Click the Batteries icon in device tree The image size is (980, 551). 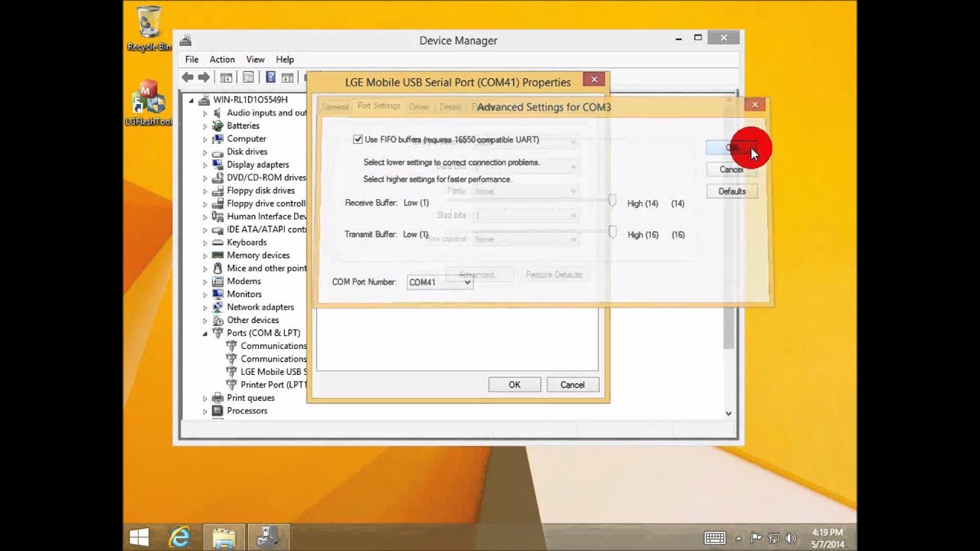[x=217, y=126]
